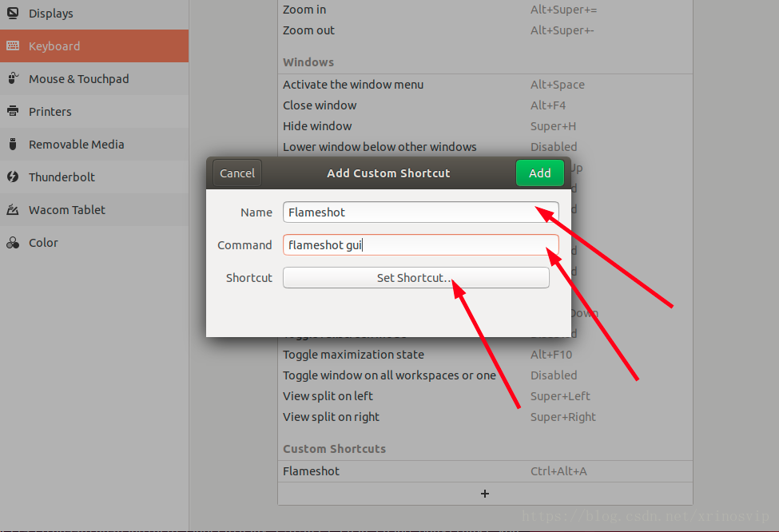
Task: Click the Super+Right shortcut value
Action: pyautogui.click(x=563, y=417)
